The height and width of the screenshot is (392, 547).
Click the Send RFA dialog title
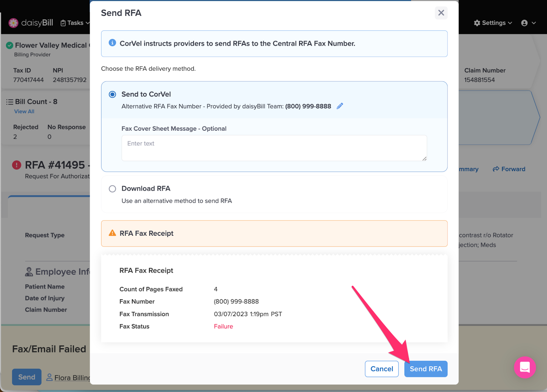pos(121,13)
